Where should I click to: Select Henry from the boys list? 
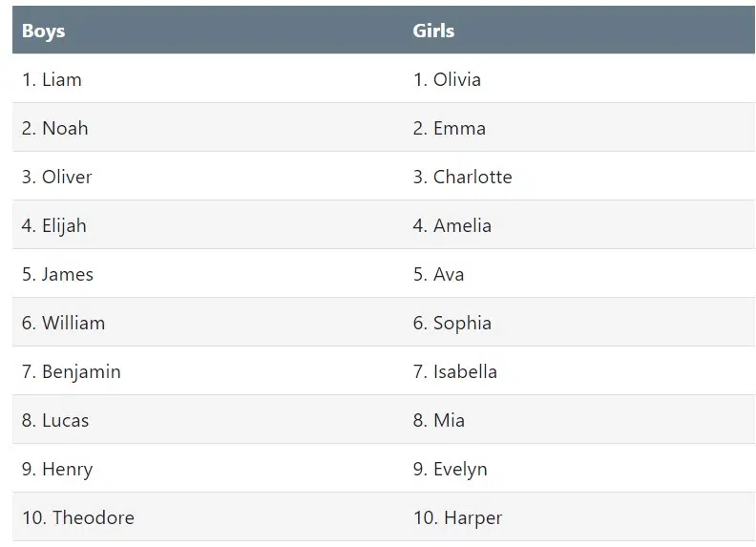[x=67, y=469]
